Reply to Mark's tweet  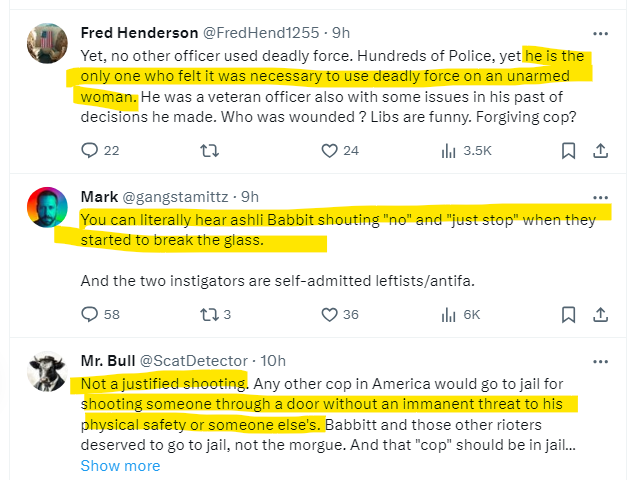coord(90,314)
